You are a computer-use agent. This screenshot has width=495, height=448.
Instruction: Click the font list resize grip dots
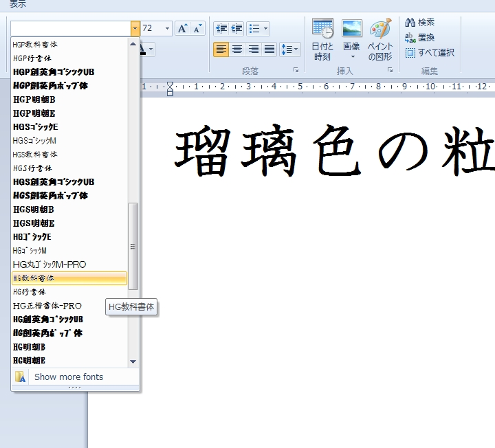(75, 388)
